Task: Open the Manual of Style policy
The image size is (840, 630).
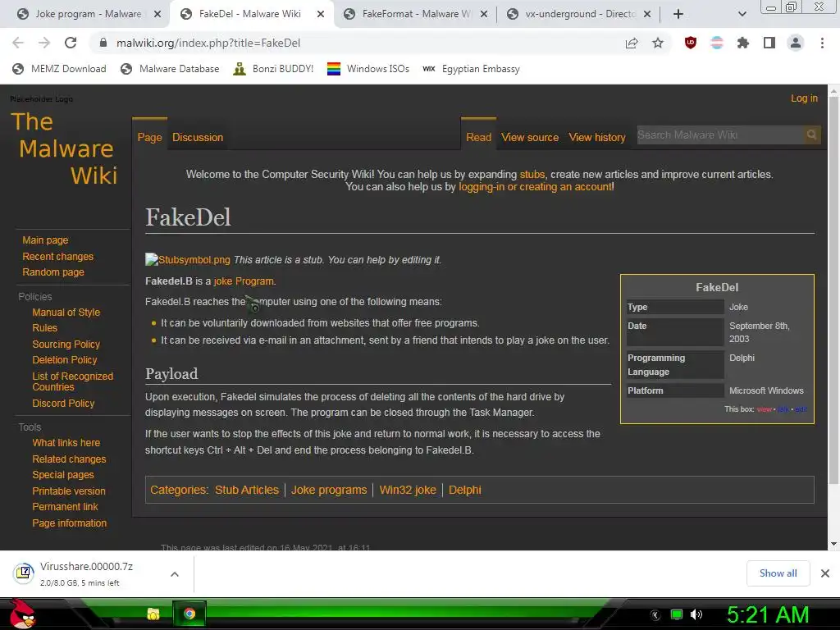Action: (x=66, y=312)
